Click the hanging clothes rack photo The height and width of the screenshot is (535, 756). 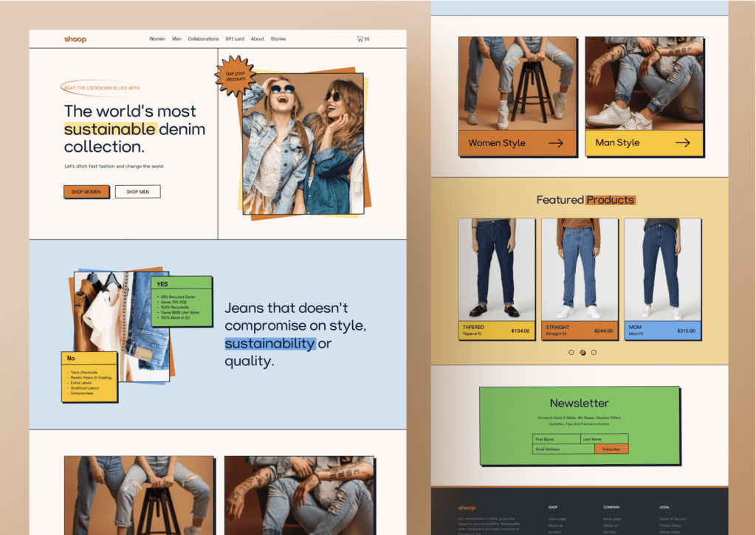[122, 326]
